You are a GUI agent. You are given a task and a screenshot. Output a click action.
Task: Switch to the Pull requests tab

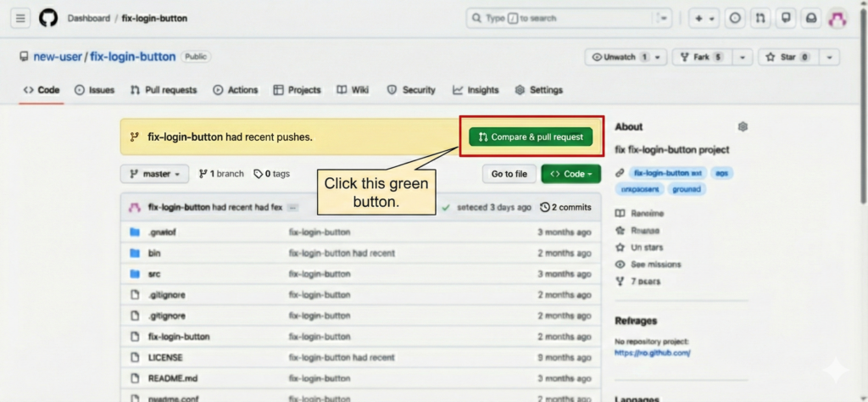164,90
